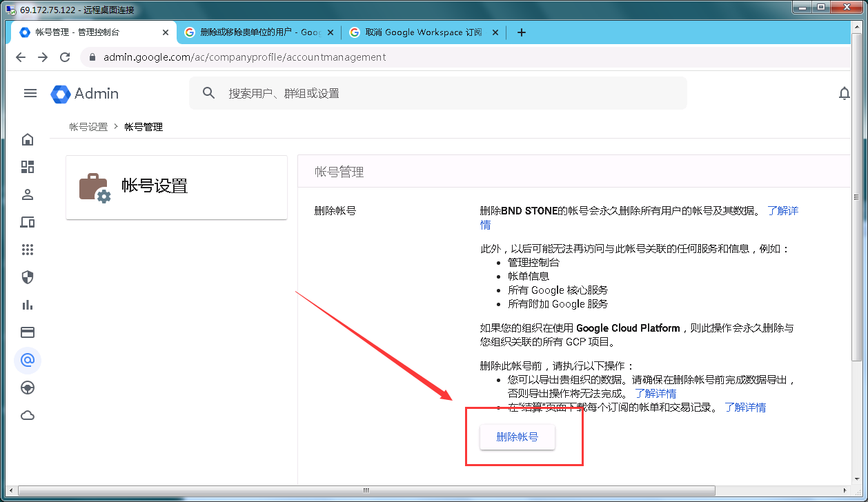Open a new browser tab
868x502 pixels.
(x=522, y=32)
